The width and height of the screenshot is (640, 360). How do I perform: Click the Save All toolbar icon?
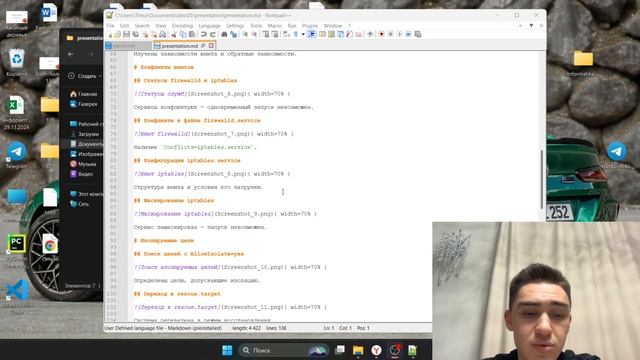pos(136,34)
